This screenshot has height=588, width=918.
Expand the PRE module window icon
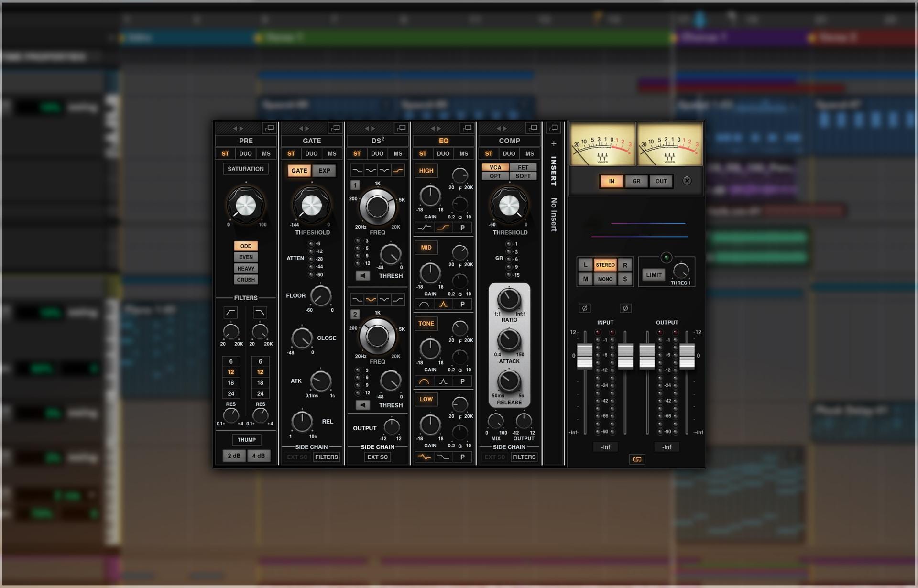point(270,128)
